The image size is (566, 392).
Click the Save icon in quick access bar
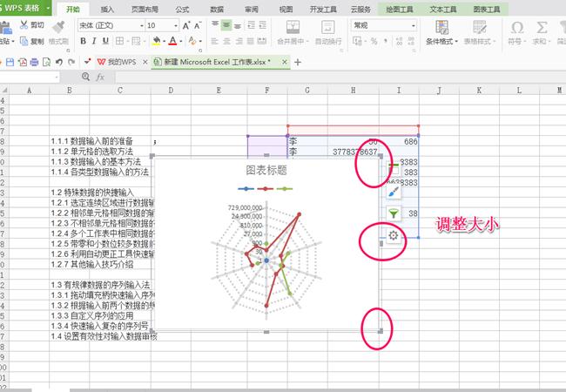pos(10,62)
